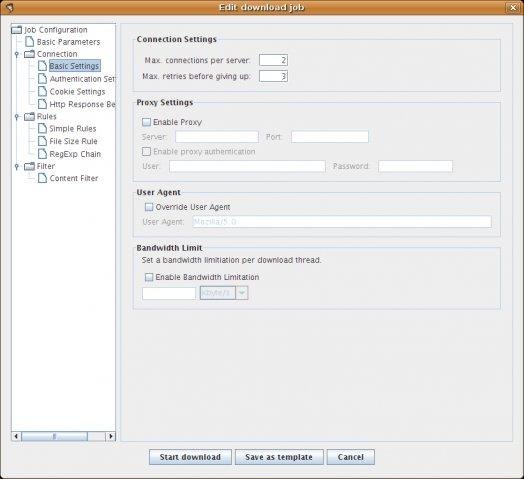The width and height of the screenshot is (524, 479).
Task: Select RegExp Chain tree item
Action: (x=75, y=154)
